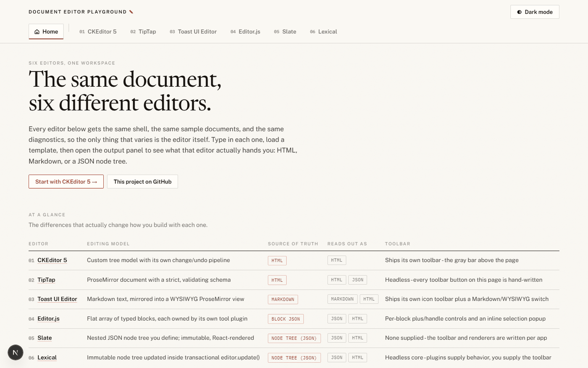588x368 pixels.
Task: Open CKEditor 5 link in table
Action: tap(52, 260)
